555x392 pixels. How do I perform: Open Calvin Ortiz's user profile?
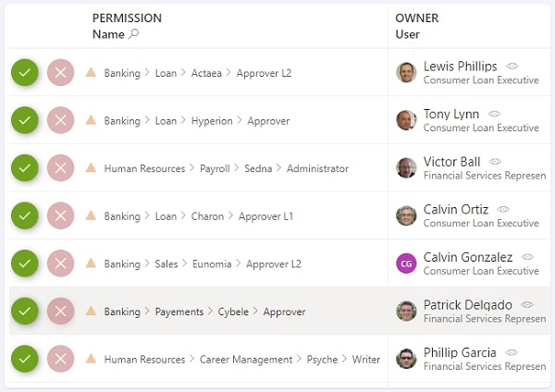[454, 210]
